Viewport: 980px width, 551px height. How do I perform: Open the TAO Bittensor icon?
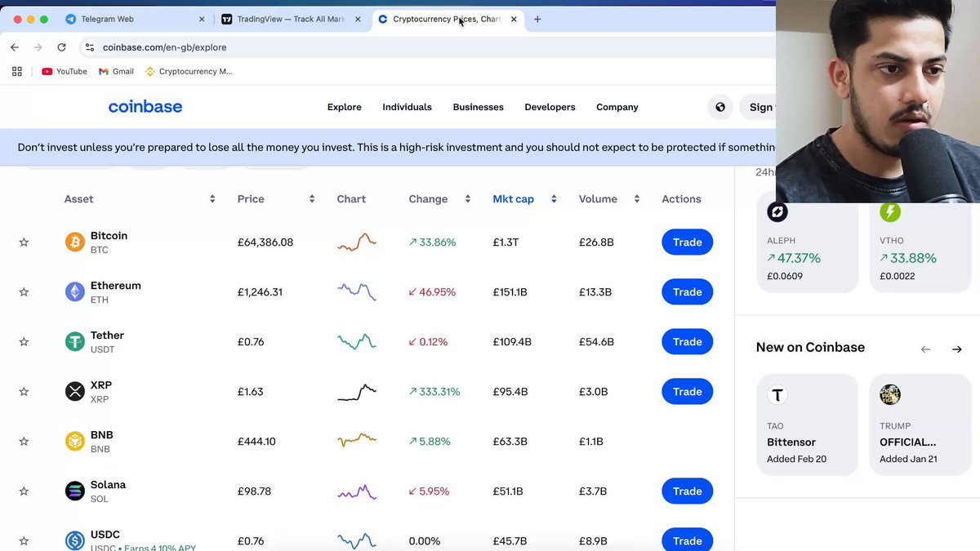777,395
